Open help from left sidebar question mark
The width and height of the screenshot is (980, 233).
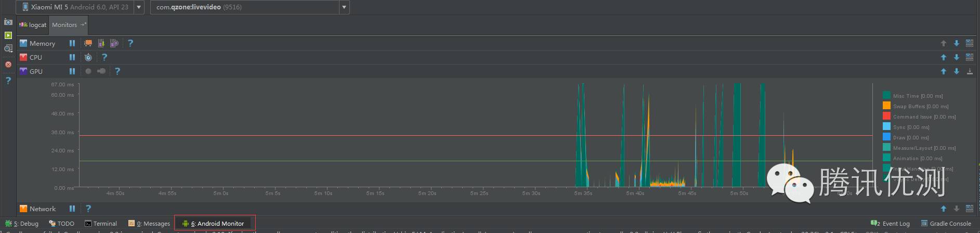coord(8,81)
